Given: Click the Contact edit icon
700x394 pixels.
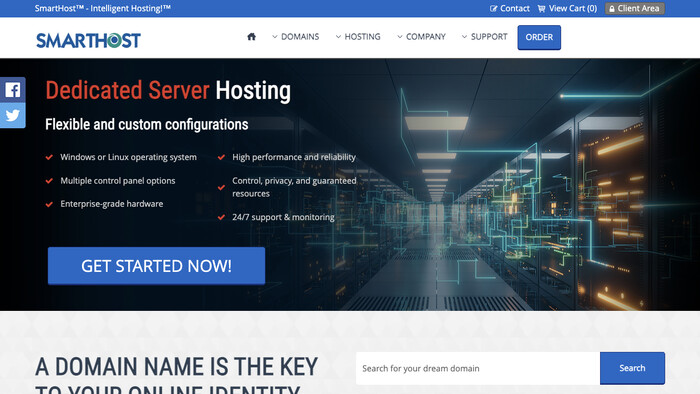Looking at the screenshot, I should click(493, 8).
